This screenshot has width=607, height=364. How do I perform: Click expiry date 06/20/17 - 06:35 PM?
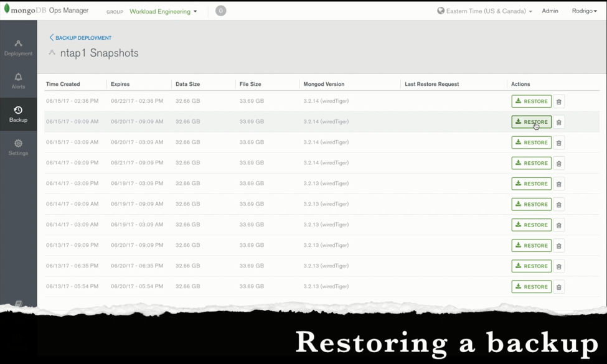[x=136, y=266]
